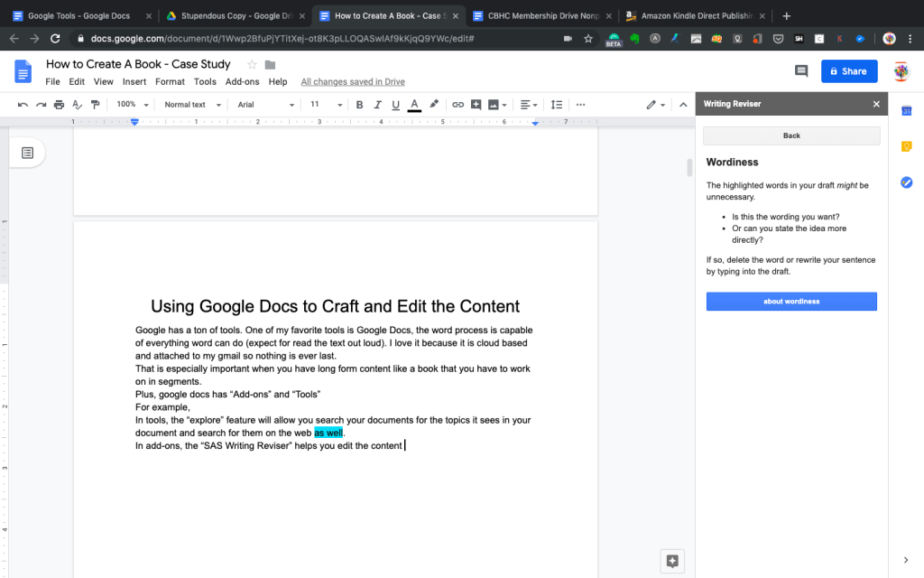
Task: Open the zoom 100% dropdown
Action: (x=131, y=105)
